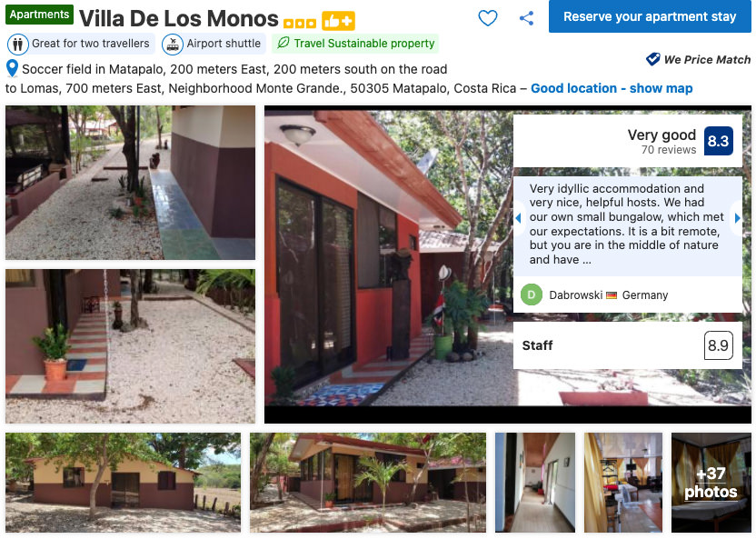Show previous review with left arrow
Viewport: 756px width, 539px height.
[x=518, y=218]
